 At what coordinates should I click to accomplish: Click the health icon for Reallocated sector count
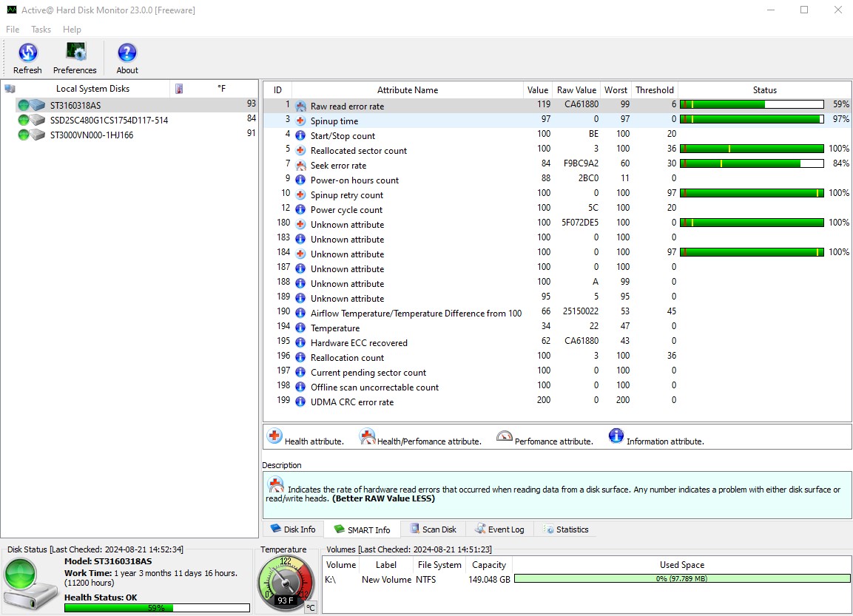pyautogui.click(x=300, y=151)
